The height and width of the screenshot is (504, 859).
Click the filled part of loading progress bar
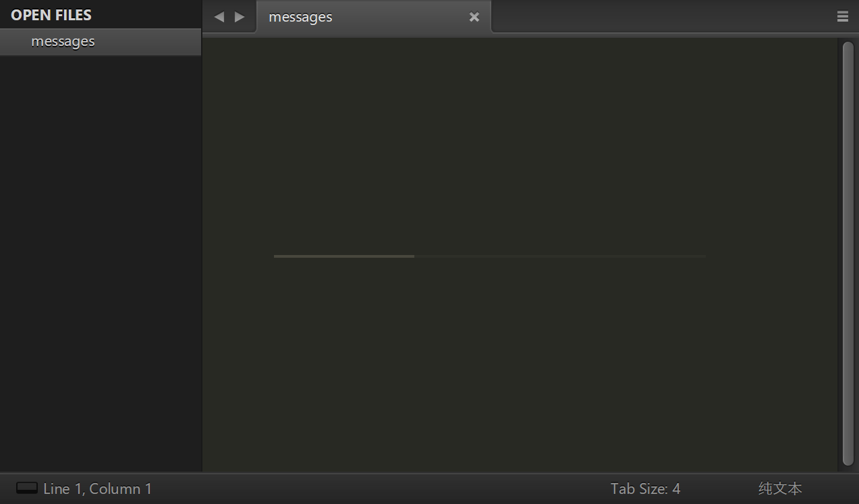(344, 256)
